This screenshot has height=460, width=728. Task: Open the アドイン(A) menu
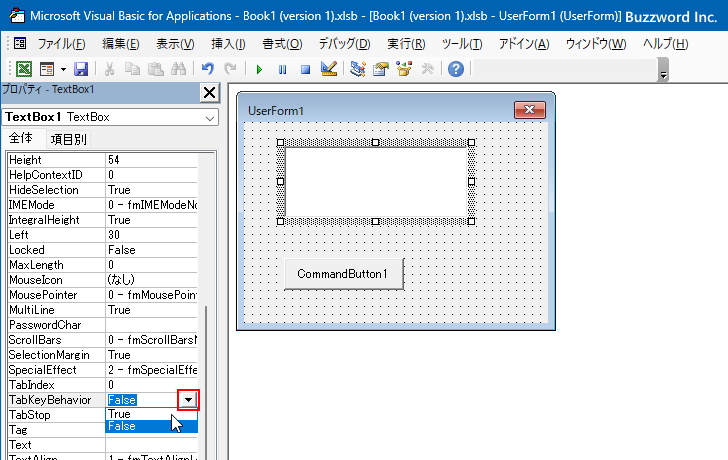(x=524, y=44)
